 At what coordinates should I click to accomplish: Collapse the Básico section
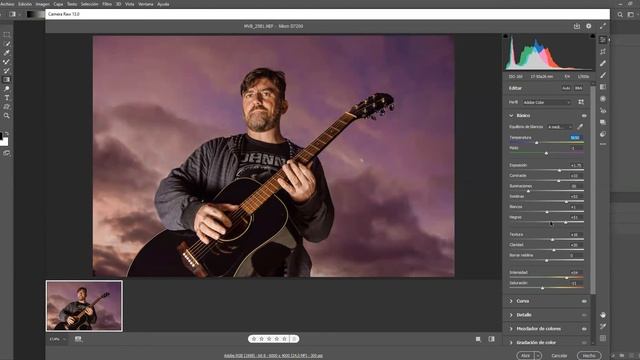tap(511, 116)
